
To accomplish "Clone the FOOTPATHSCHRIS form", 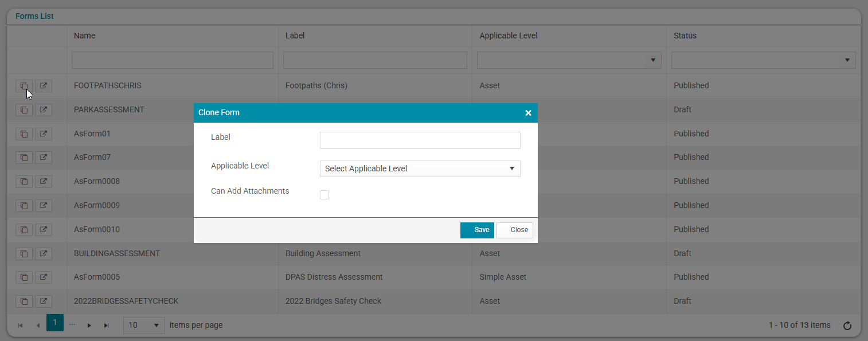I will (24, 86).
